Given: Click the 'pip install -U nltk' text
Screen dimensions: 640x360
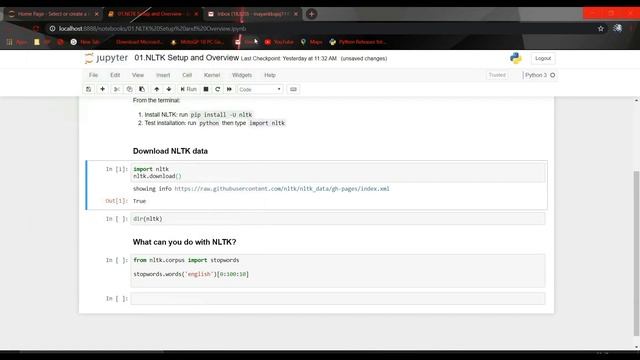Looking at the screenshot, I should pos(221,115).
